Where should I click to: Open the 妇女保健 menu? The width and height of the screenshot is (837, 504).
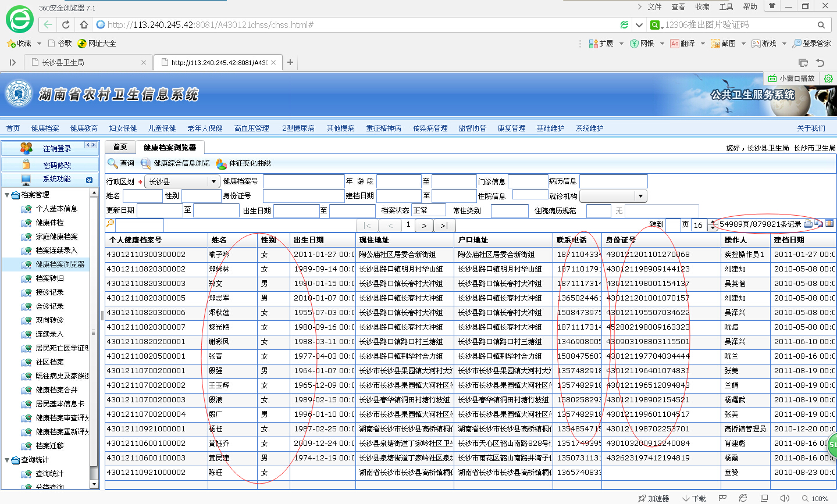coord(123,128)
